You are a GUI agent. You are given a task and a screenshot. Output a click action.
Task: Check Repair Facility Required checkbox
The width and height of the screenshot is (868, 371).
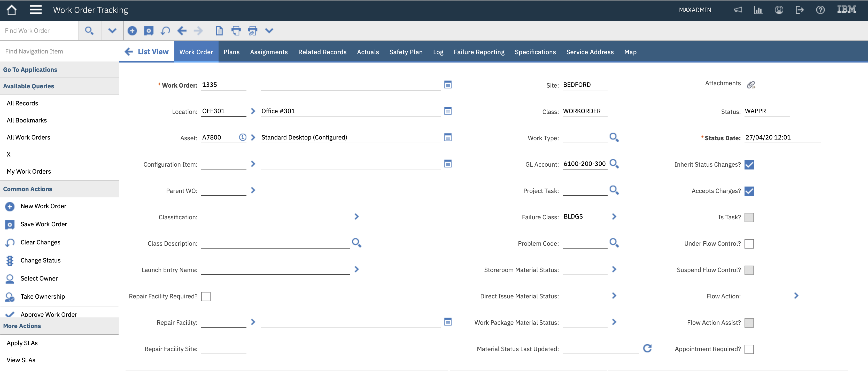coord(206,297)
